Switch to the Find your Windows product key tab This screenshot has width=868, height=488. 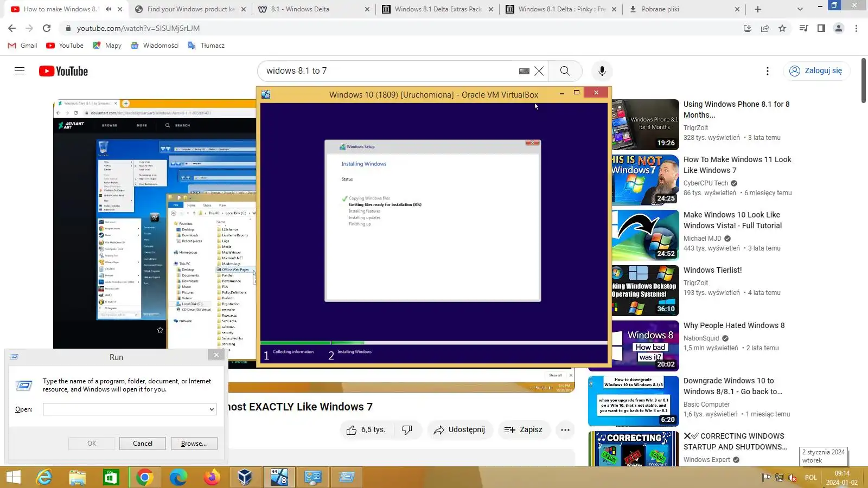pos(190,9)
